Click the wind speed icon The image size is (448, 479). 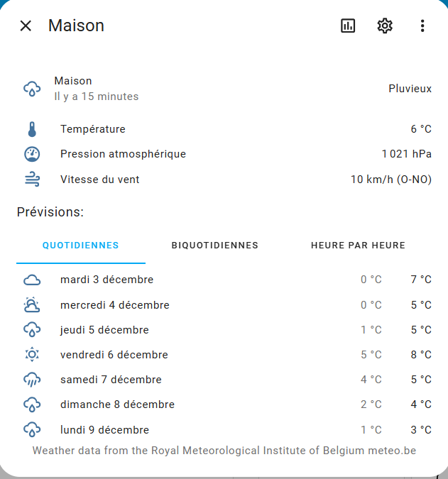[x=32, y=180]
